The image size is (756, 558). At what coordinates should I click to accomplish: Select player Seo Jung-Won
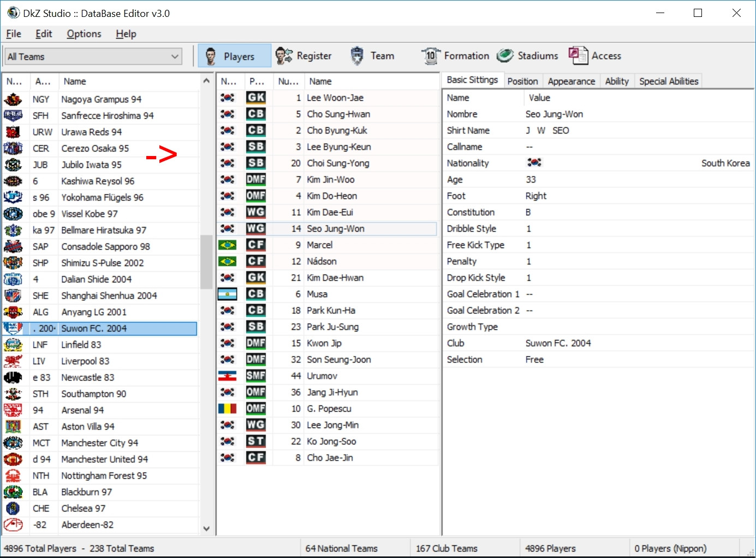coord(328,229)
